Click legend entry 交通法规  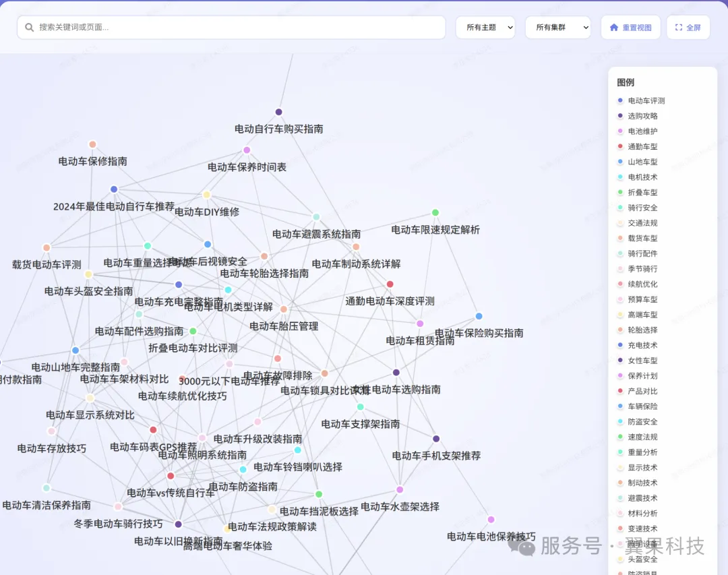pos(638,223)
